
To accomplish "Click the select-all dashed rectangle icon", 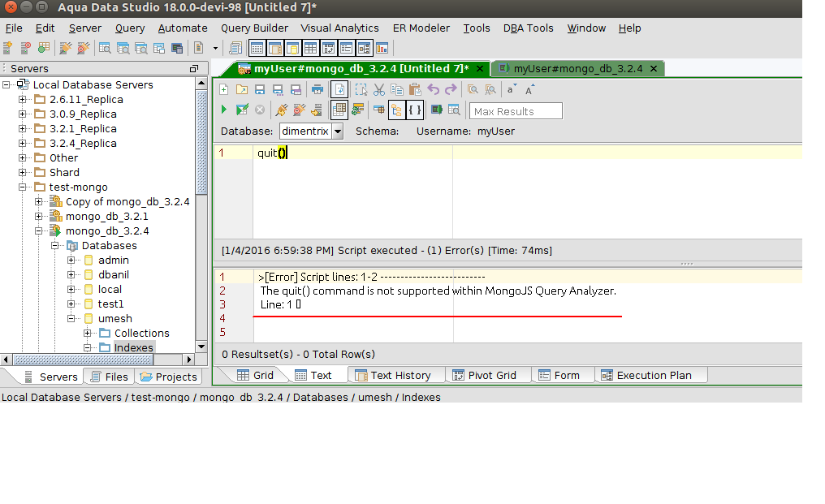I will pyautogui.click(x=361, y=89).
